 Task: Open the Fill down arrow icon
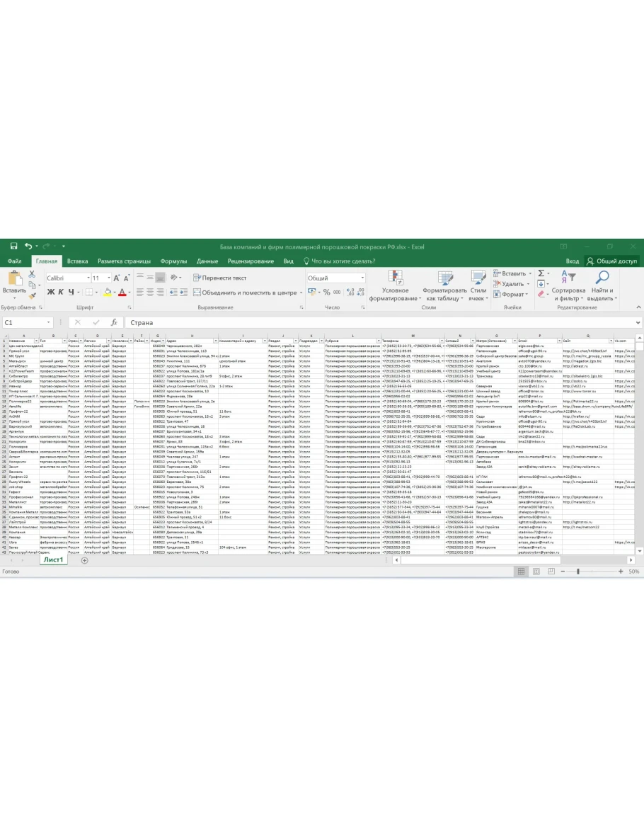pyautogui.click(x=541, y=284)
